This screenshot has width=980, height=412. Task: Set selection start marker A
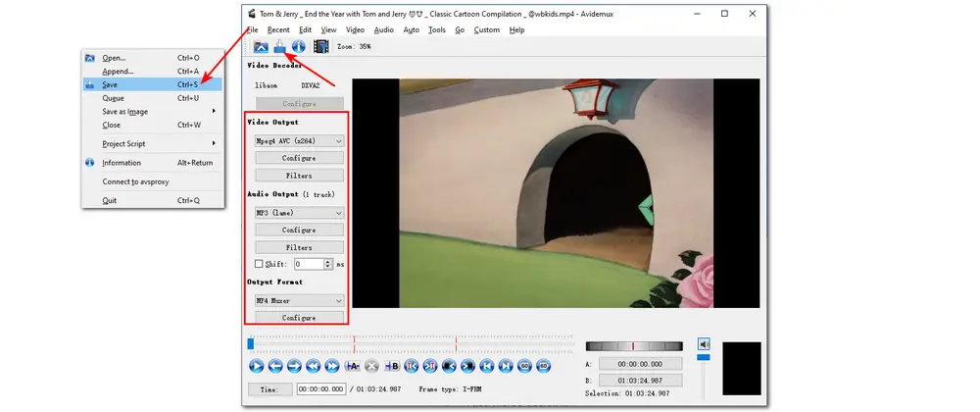[x=352, y=366]
